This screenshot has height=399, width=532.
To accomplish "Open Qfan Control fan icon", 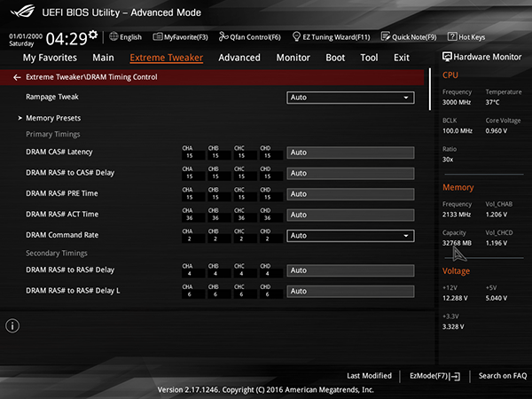I will point(223,36).
